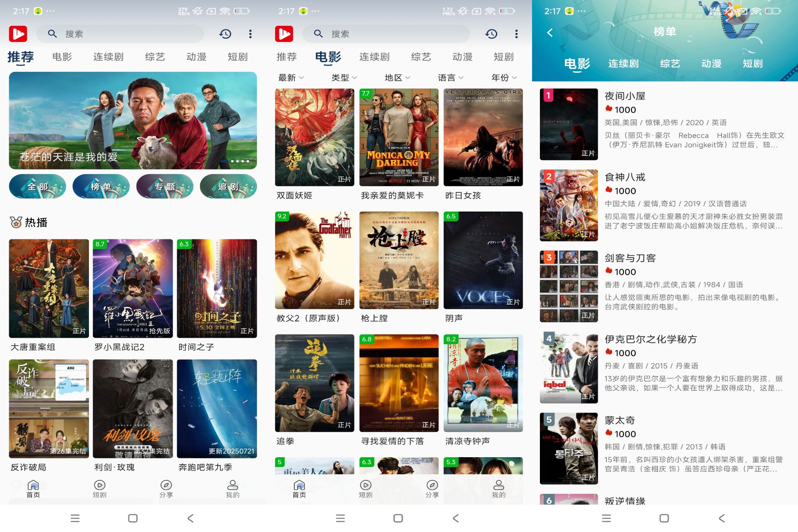Screen dimensions: 798x532
Task: Switch to 连续剧 tab on 榜单 page
Action: pos(623,64)
